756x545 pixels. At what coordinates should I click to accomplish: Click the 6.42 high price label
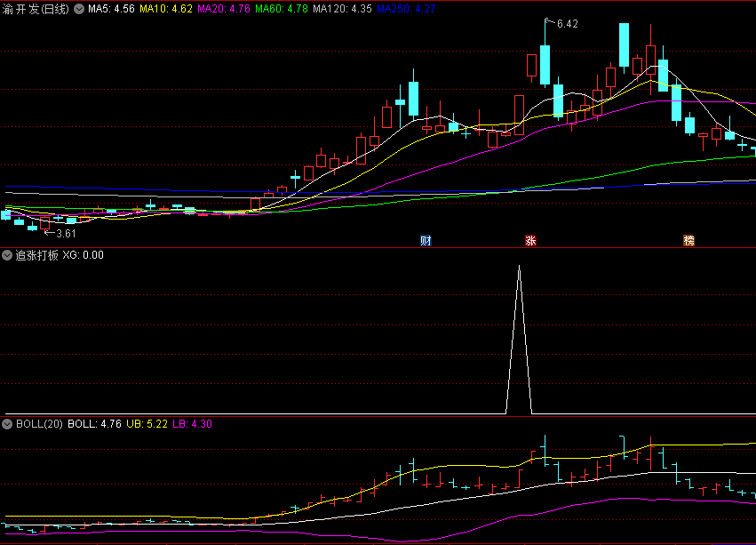coord(568,24)
